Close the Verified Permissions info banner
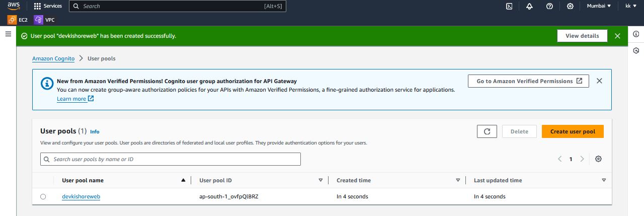The width and height of the screenshot is (644, 216). tap(599, 81)
